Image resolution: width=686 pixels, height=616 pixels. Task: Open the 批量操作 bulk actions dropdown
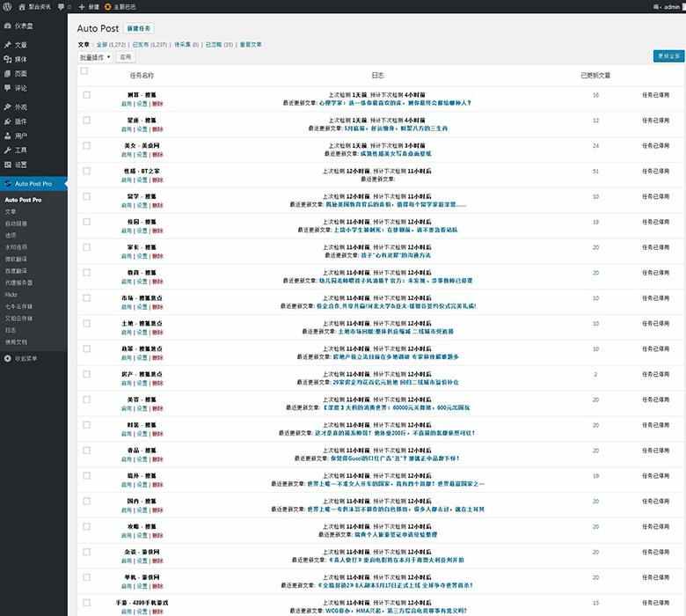pos(95,57)
